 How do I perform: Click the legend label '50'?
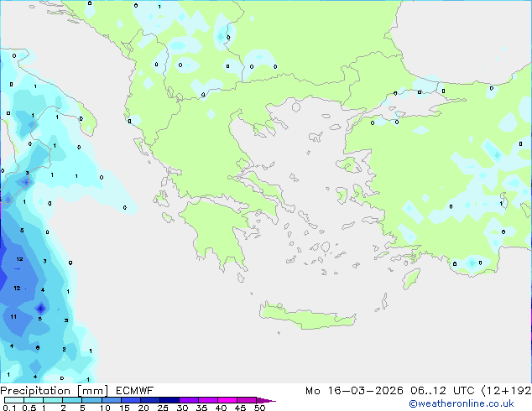tap(260, 408)
